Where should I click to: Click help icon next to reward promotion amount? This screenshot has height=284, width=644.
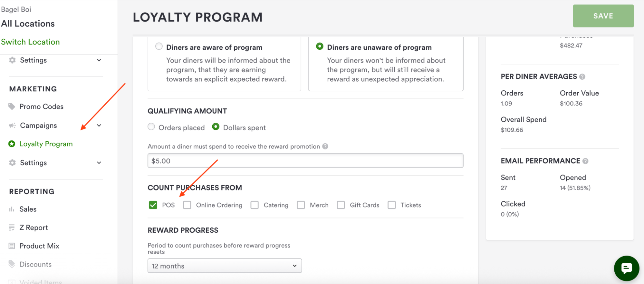pos(325,147)
